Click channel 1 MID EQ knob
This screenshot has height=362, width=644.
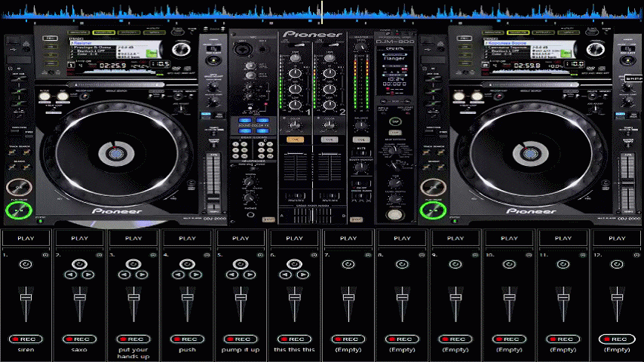click(x=295, y=89)
